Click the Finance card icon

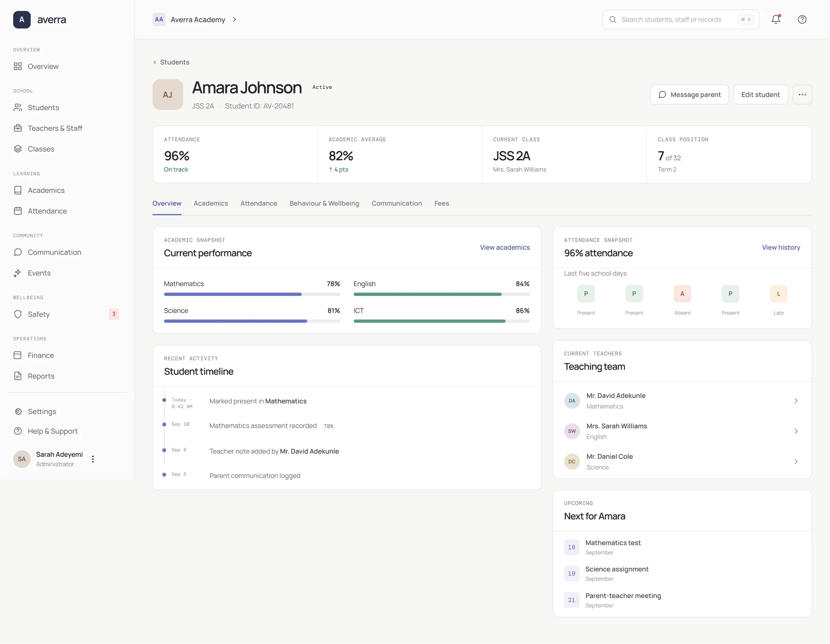coord(18,355)
